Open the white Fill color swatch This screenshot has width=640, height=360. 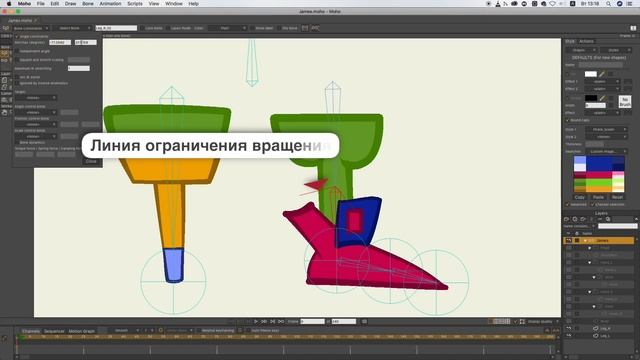590,74
